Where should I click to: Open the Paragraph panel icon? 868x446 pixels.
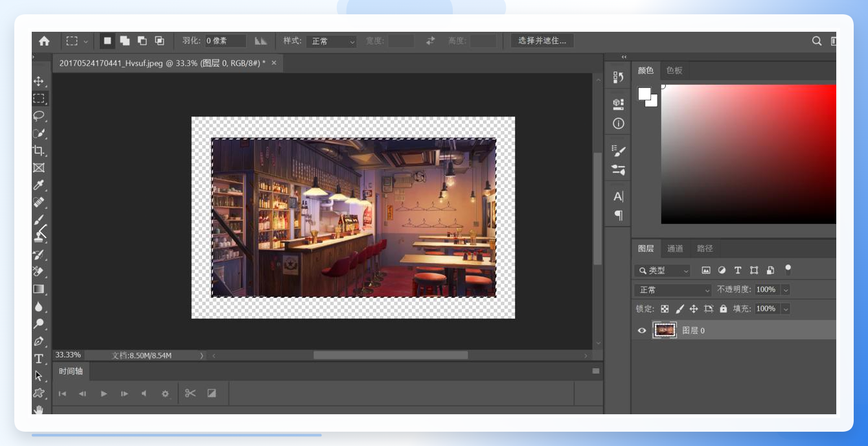coord(619,215)
